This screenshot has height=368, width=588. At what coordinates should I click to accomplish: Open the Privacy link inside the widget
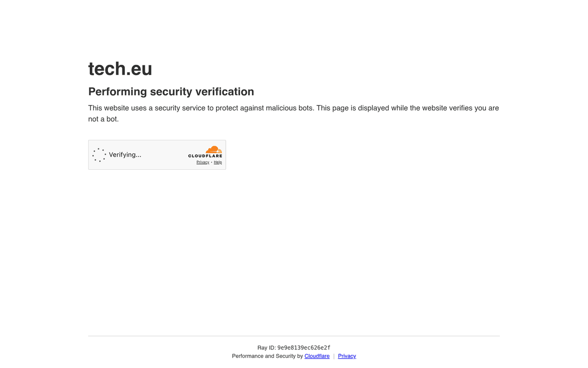click(202, 162)
